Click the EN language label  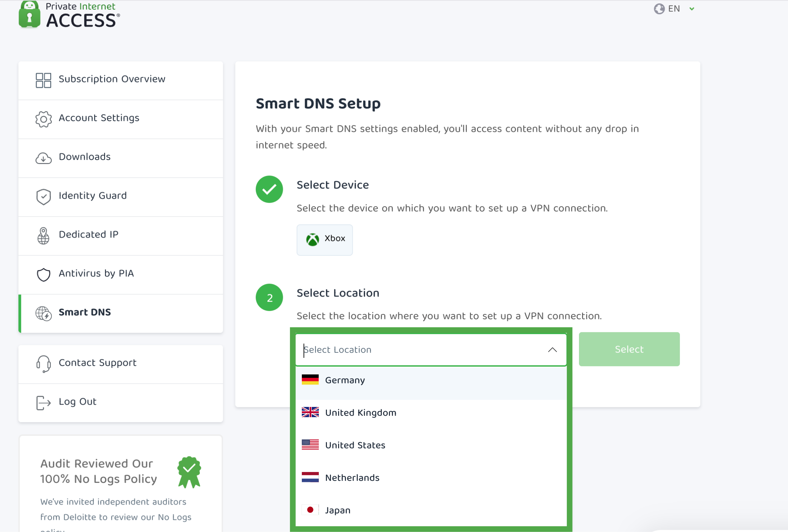click(x=674, y=9)
